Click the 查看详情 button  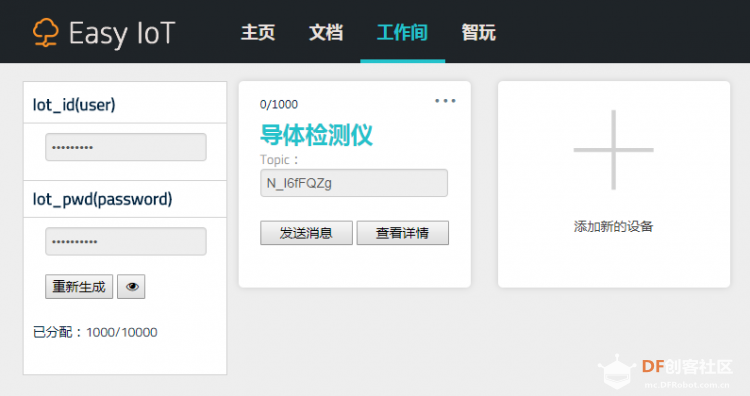[403, 233]
